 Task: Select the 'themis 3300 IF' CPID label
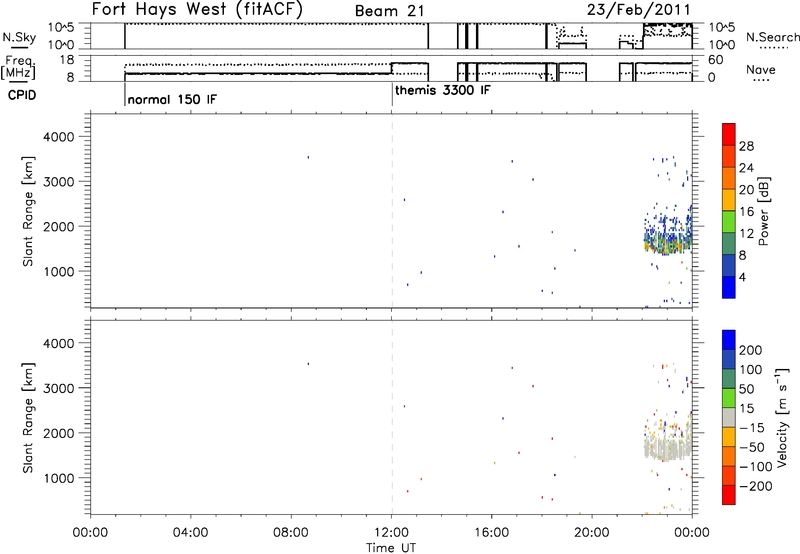pos(443,90)
